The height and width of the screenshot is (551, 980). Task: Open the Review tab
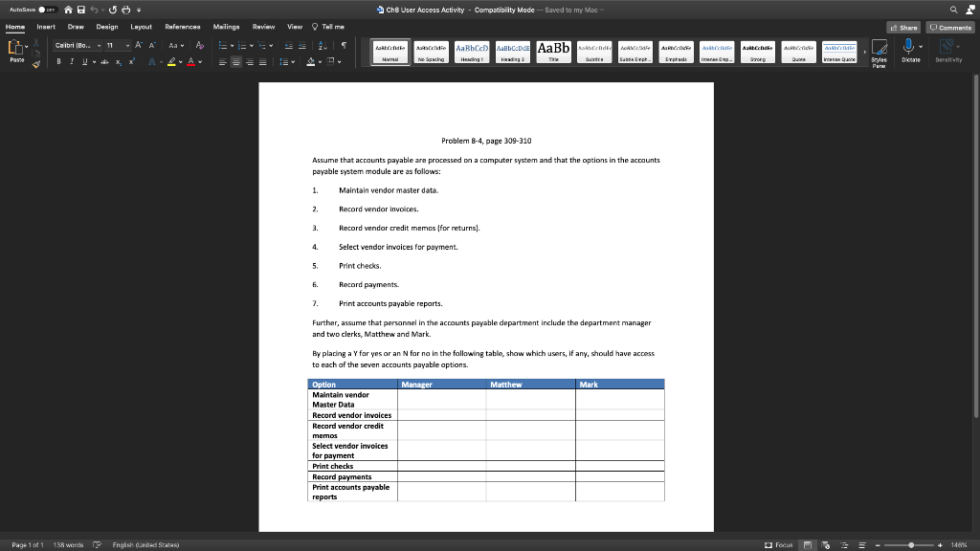coord(264,26)
